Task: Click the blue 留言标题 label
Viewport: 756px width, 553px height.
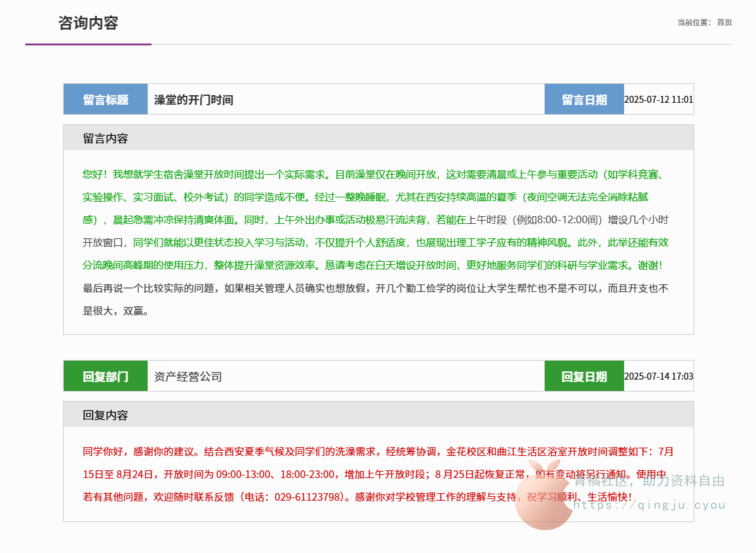Action: tap(105, 100)
